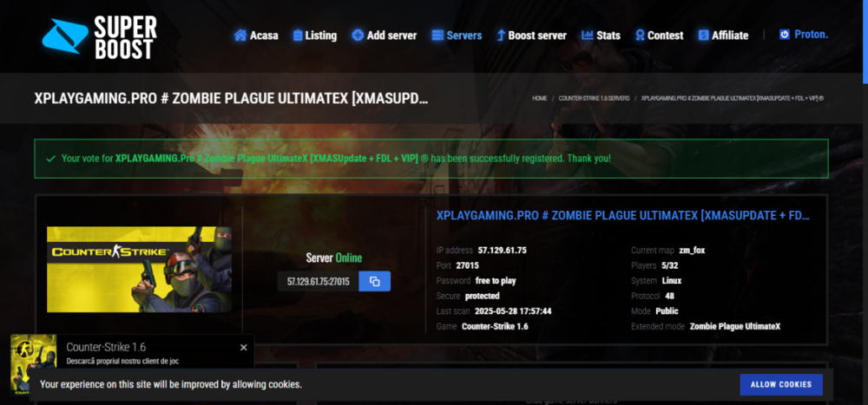This screenshot has width=868, height=405.
Task: Click the HOME breadcrumb link
Action: [x=540, y=99]
